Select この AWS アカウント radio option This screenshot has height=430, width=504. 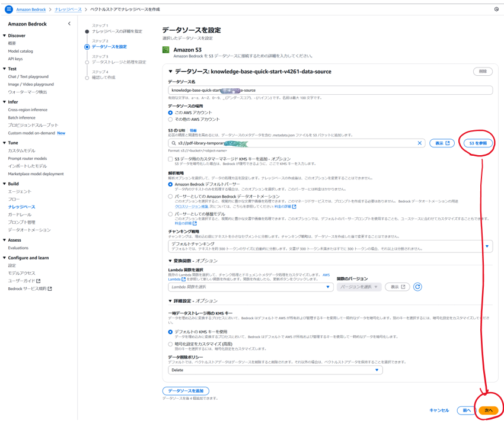tap(170, 113)
